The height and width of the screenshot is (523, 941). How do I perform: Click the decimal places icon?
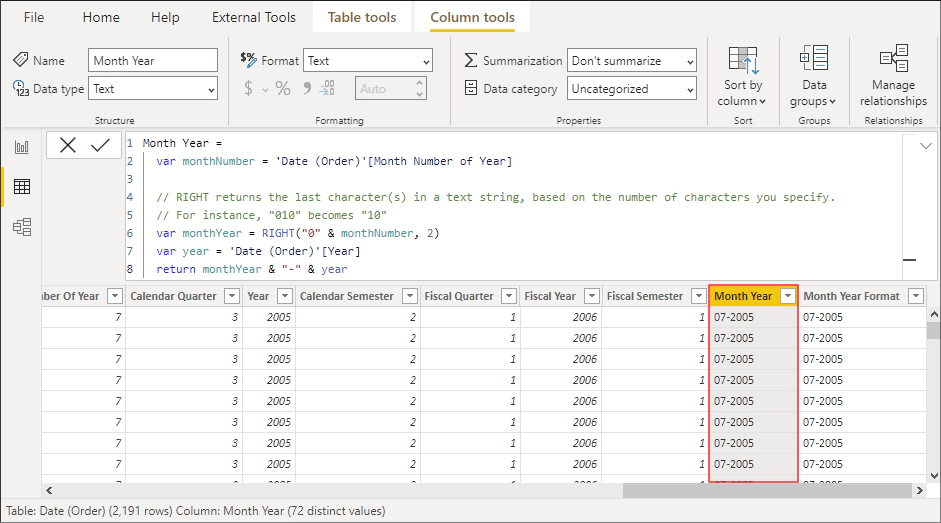pos(328,88)
